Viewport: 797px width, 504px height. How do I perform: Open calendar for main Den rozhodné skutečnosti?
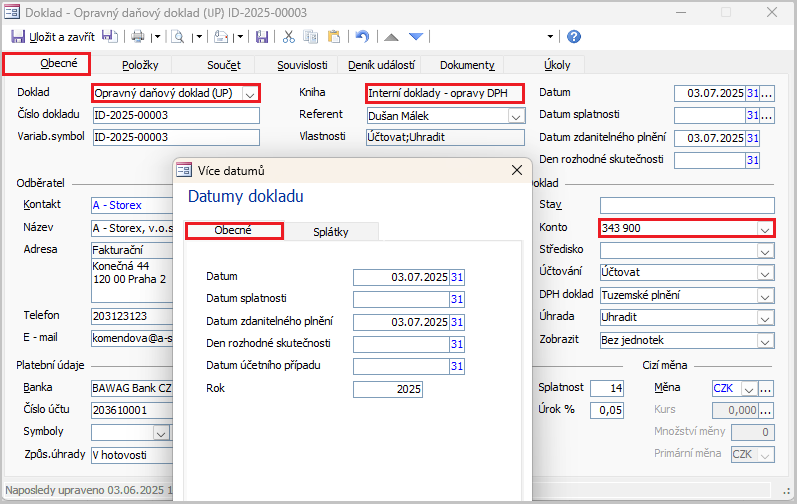752,160
